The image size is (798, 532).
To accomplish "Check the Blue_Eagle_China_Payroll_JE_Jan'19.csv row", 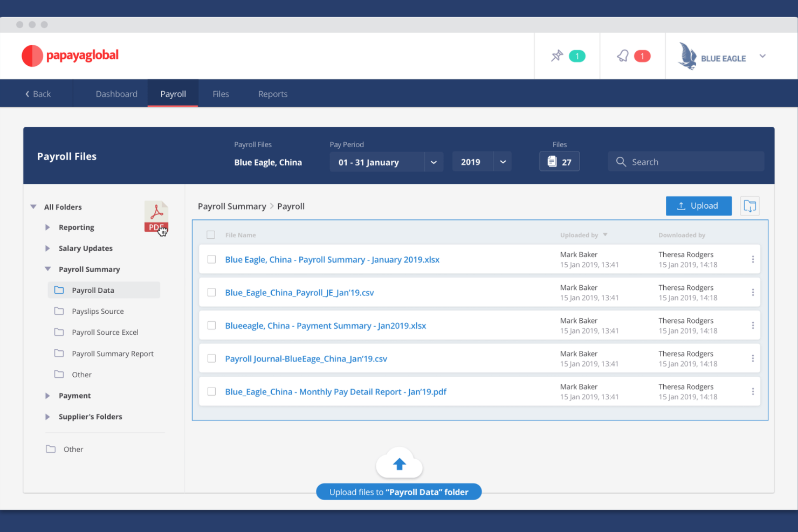I will coord(211,292).
